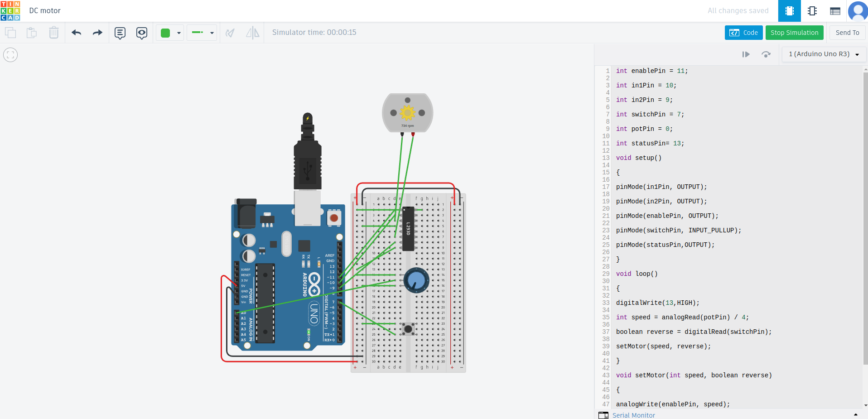Image resolution: width=868 pixels, height=419 pixels.
Task: Click the Mirror flip icon
Action: pos(252,33)
